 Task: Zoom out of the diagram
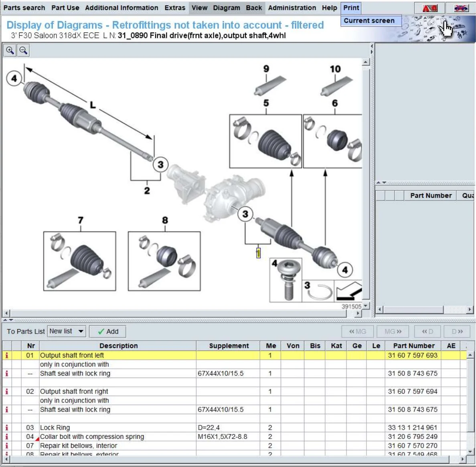[x=23, y=51]
